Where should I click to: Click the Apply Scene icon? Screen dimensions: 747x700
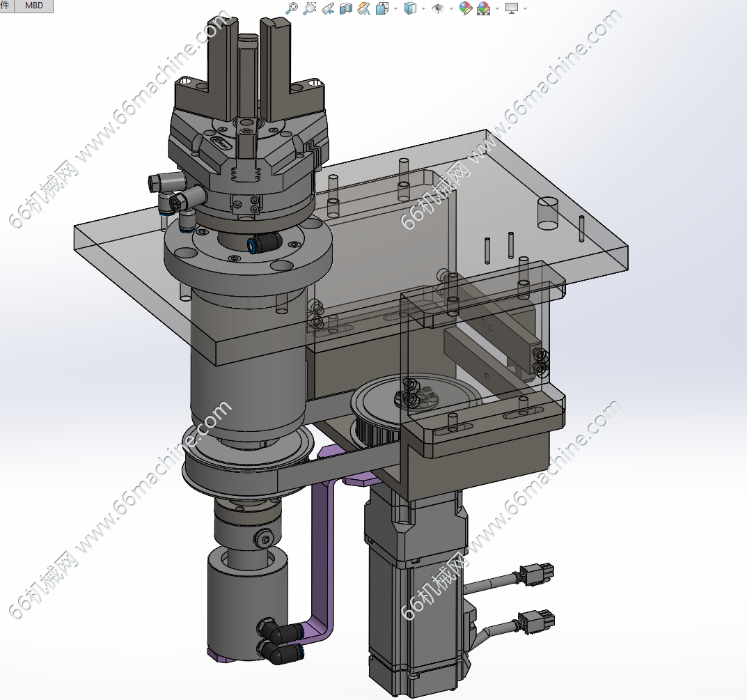pyautogui.click(x=483, y=8)
